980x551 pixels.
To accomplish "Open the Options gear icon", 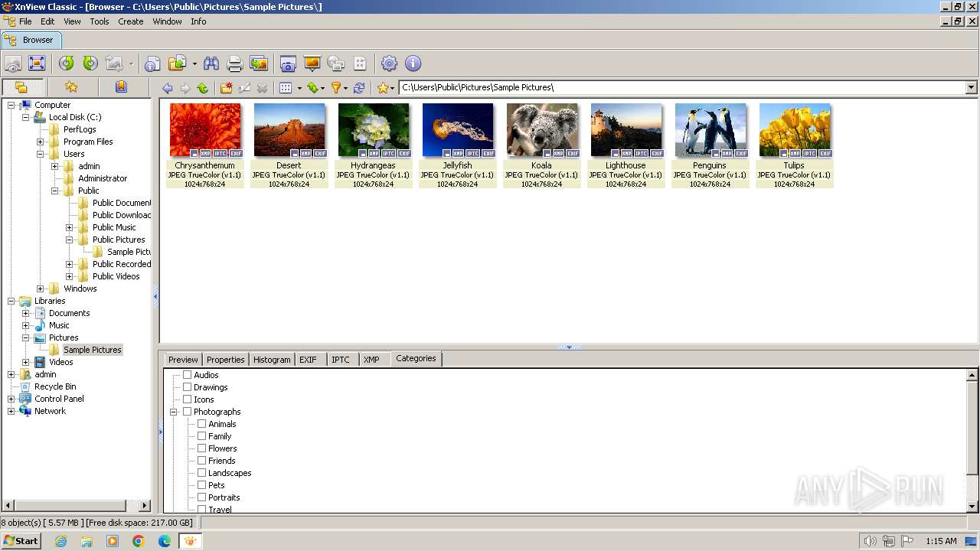I will (x=390, y=64).
